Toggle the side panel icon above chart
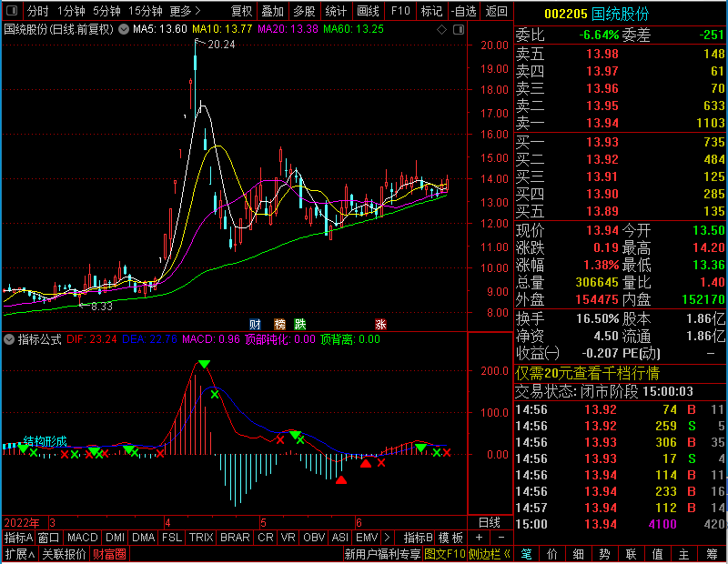This screenshot has width=728, height=564. [x=459, y=30]
